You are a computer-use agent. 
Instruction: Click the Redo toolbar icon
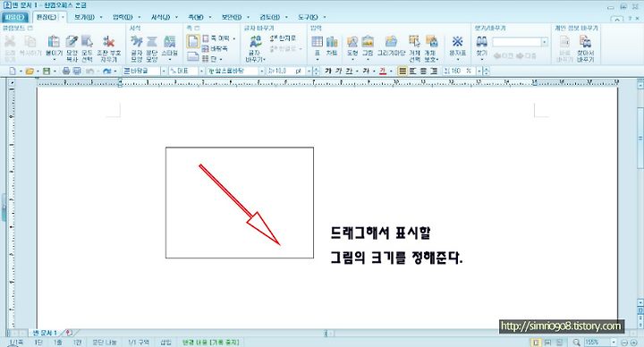point(106,71)
